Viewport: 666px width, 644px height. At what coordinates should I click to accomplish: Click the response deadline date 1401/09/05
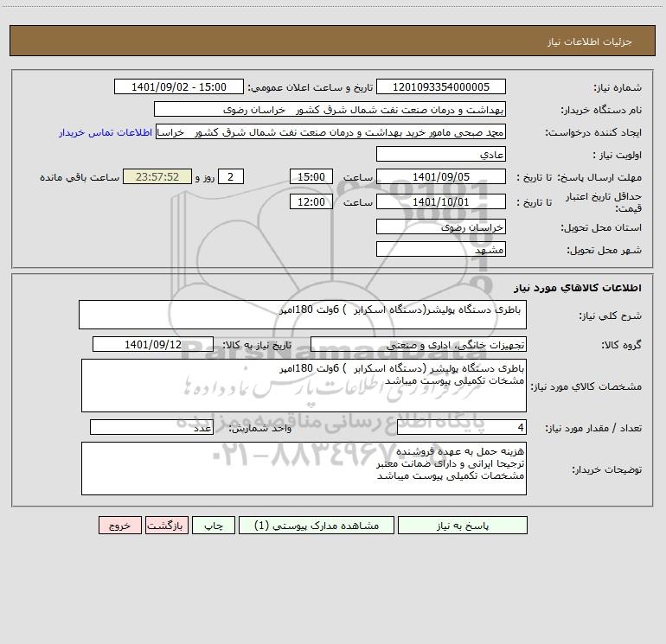(x=441, y=176)
